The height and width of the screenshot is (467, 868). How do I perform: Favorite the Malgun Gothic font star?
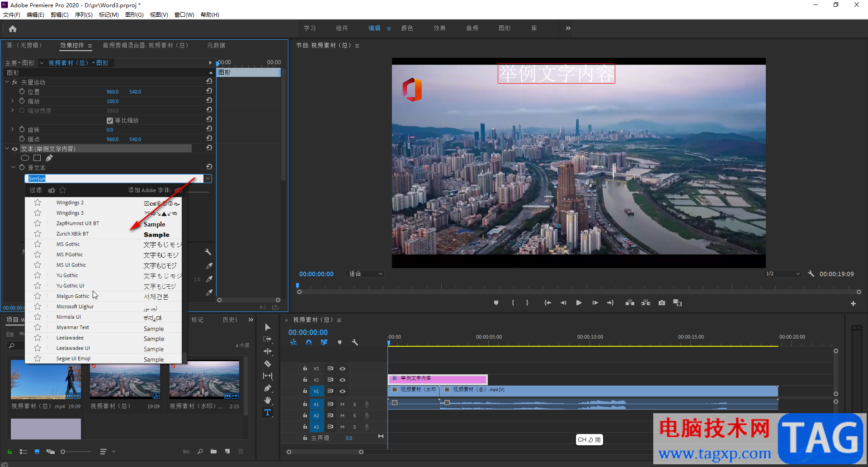click(x=38, y=296)
